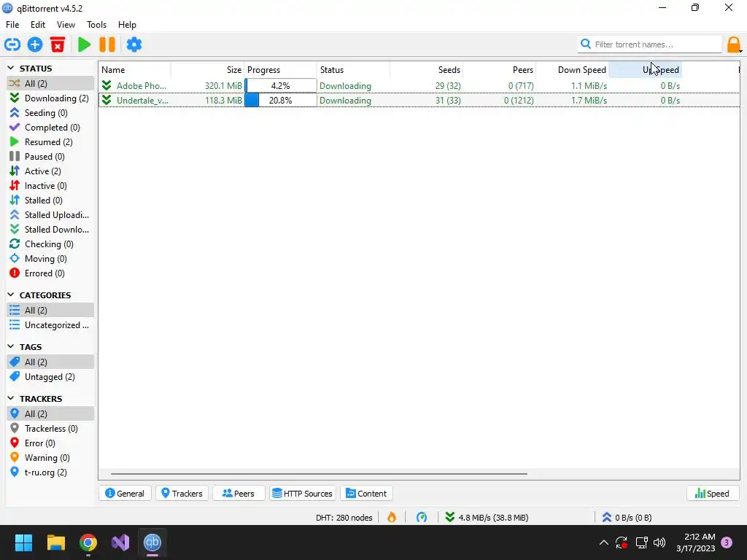Filter by Completed (0) status

[x=50, y=127]
